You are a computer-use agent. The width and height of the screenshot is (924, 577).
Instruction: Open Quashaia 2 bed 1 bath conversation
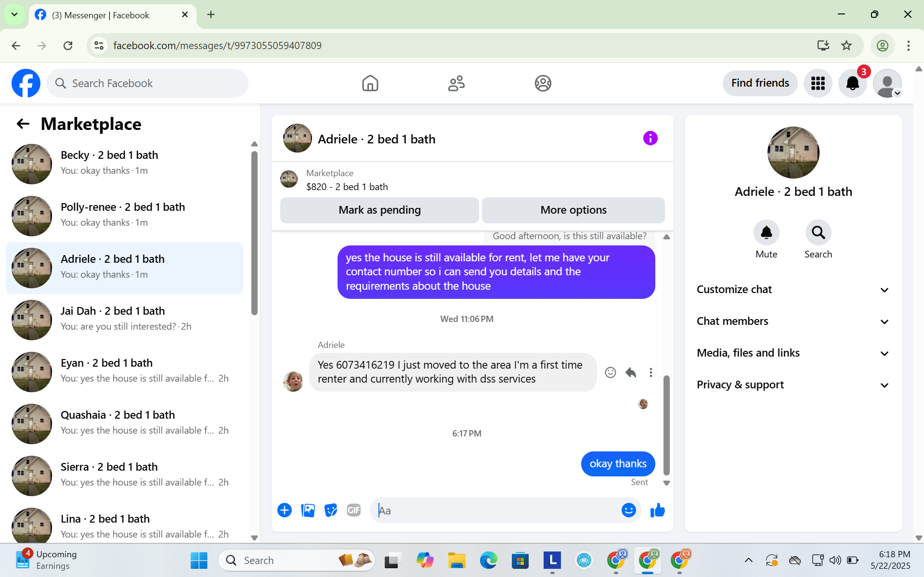coord(124,424)
